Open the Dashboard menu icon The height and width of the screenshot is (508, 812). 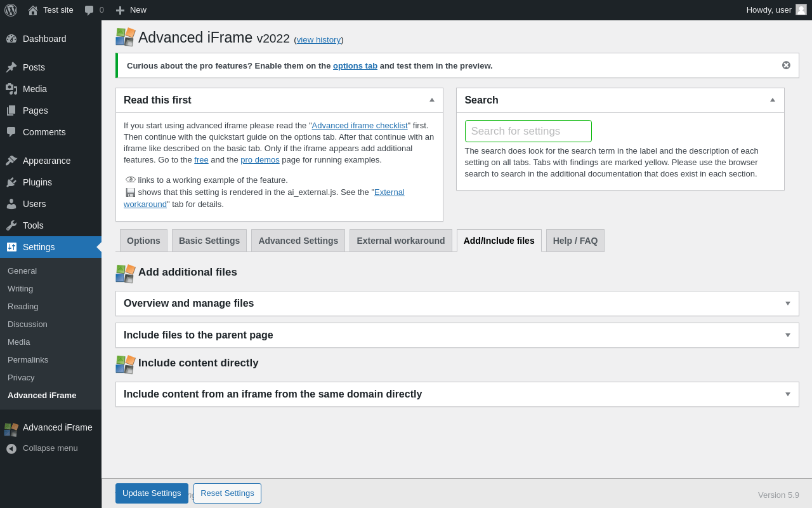click(11, 39)
